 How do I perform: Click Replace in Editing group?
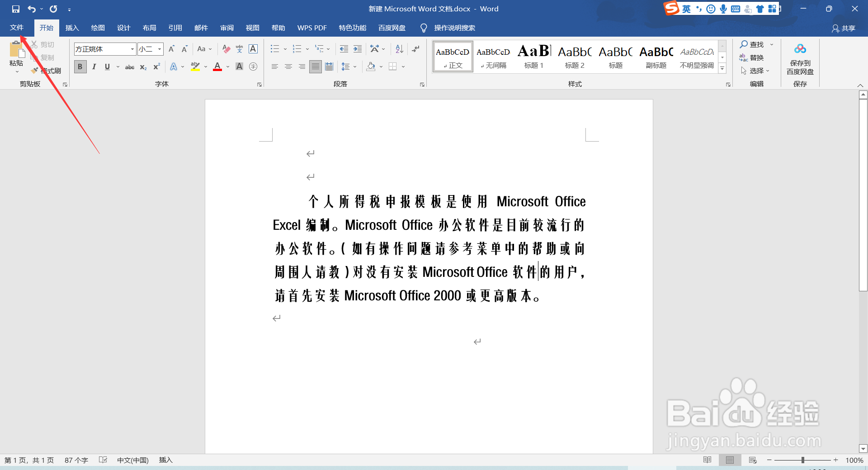click(x=752, y=57)
